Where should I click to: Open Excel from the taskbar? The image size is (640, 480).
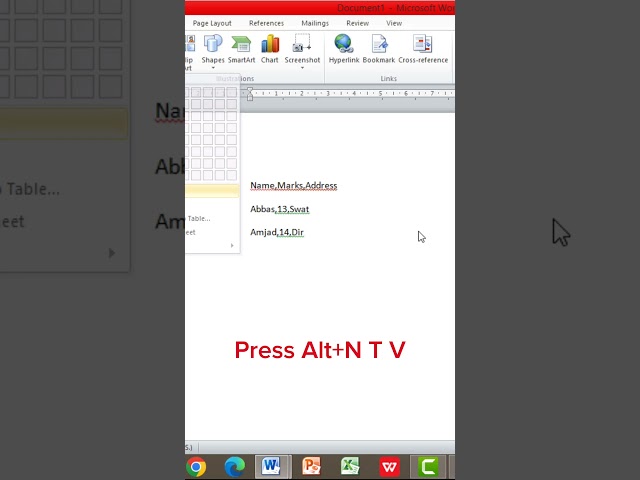[350, 467]
